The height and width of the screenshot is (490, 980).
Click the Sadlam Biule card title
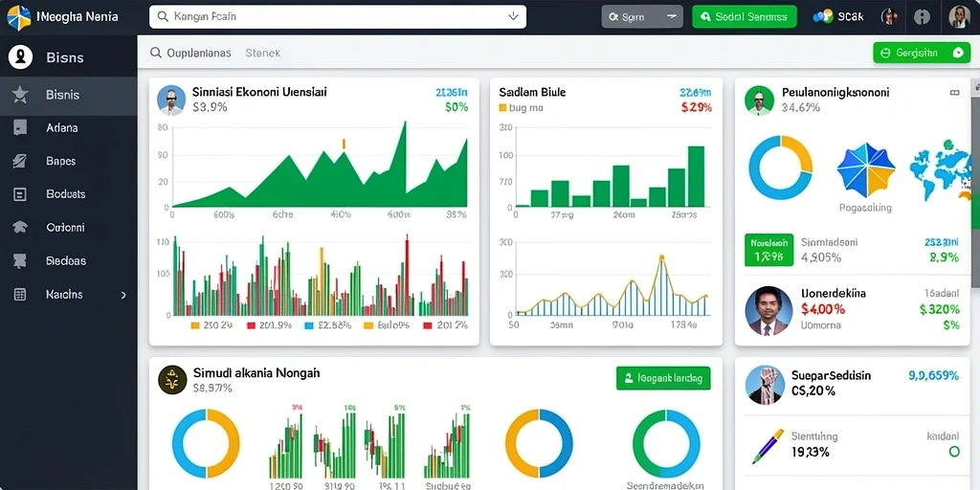pos(532,92)
